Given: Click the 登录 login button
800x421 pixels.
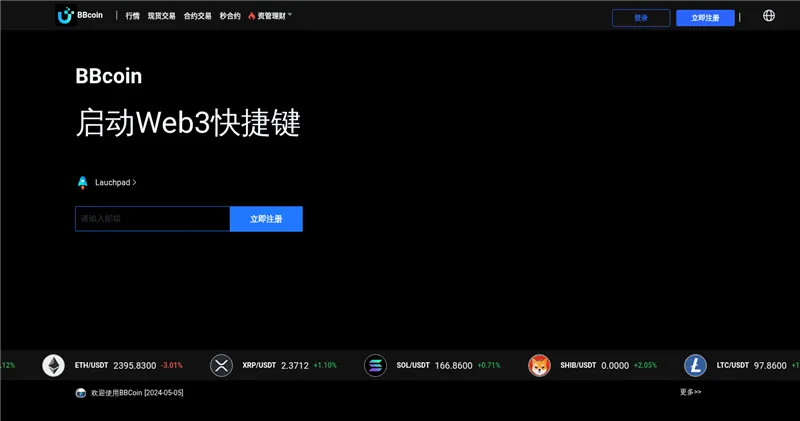Looking at the screenshot, I should (641, 18).
